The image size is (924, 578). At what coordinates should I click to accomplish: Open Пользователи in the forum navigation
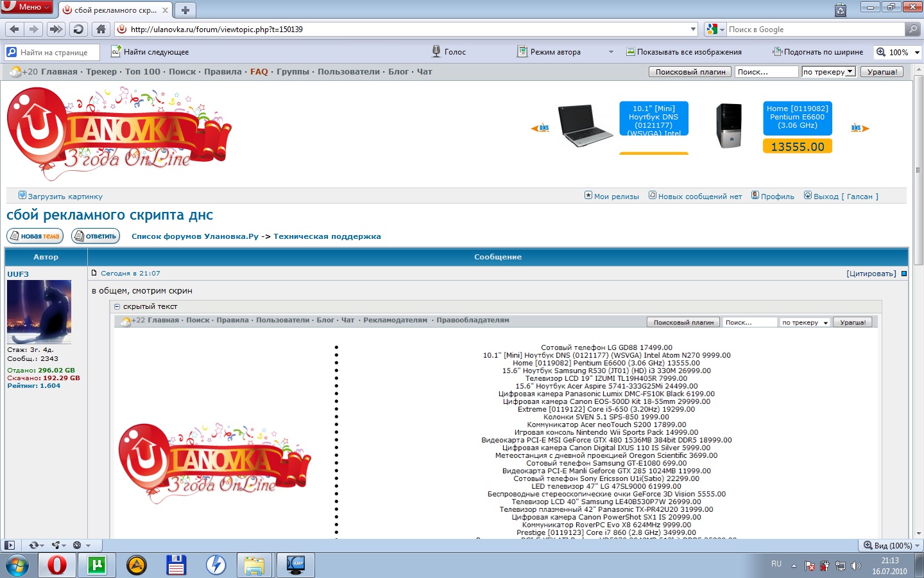click(348, 72)
